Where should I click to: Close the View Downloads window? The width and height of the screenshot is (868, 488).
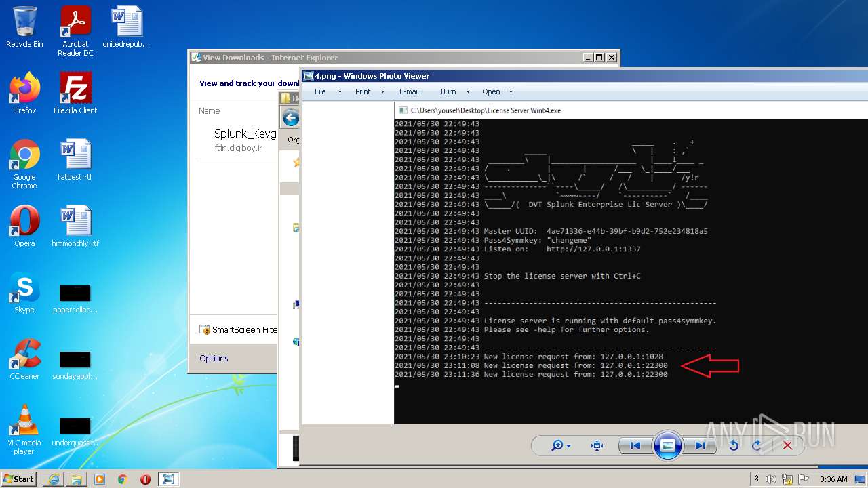tap(612, 58)
